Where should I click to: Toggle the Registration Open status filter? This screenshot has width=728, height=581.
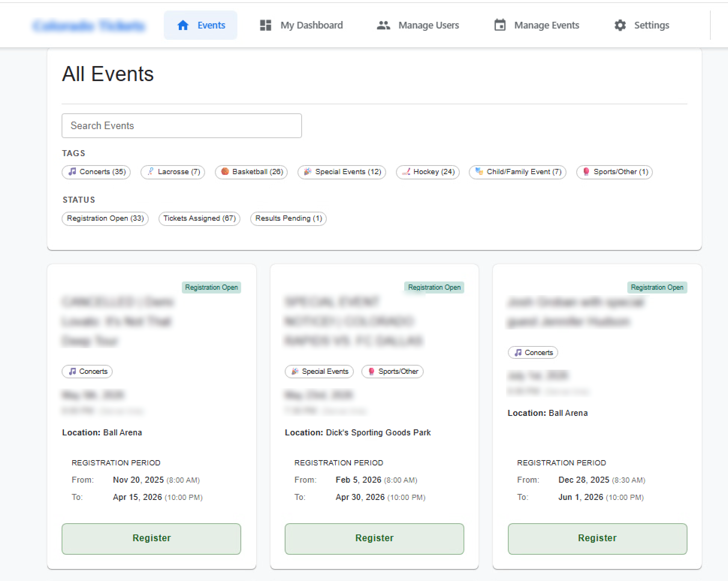105,218
